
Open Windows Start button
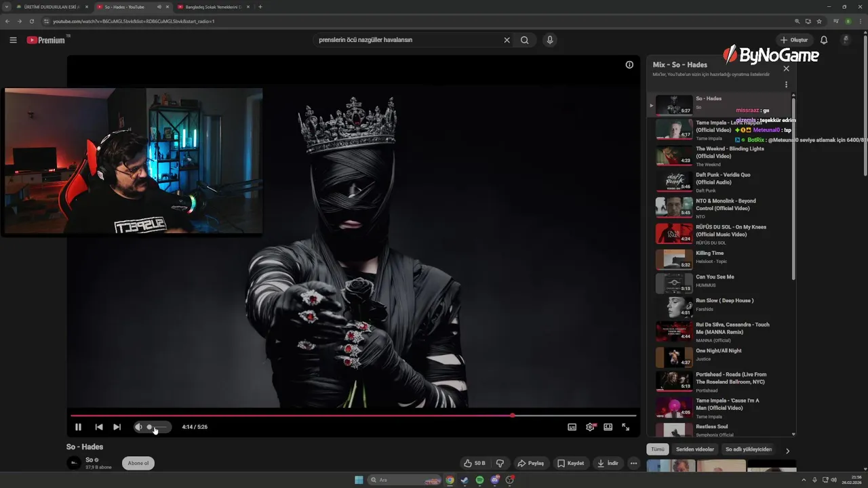coord(359,480)
